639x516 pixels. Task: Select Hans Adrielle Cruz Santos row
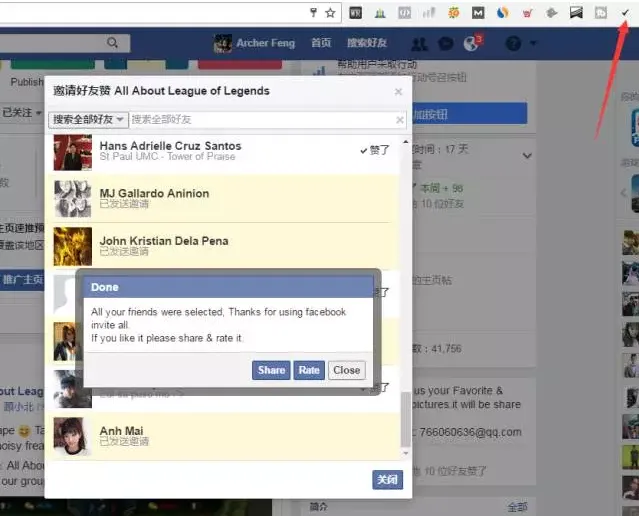point(222,152)
